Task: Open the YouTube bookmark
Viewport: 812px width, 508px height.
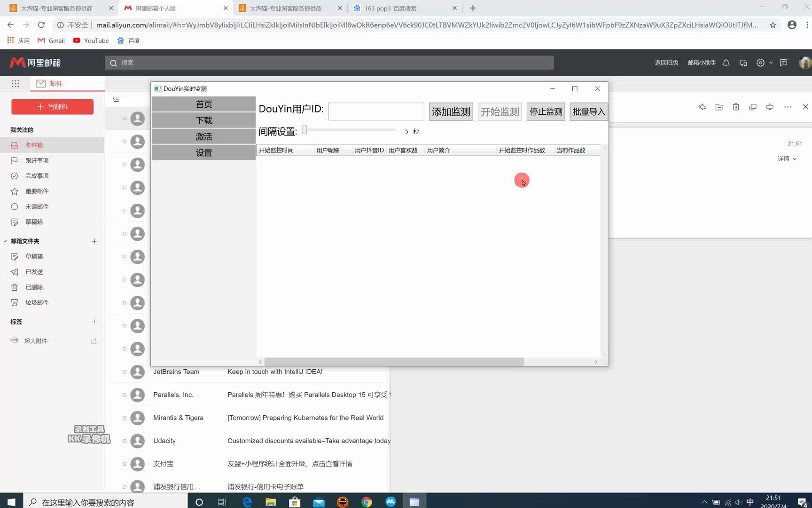Action: (x=91, y=40)
